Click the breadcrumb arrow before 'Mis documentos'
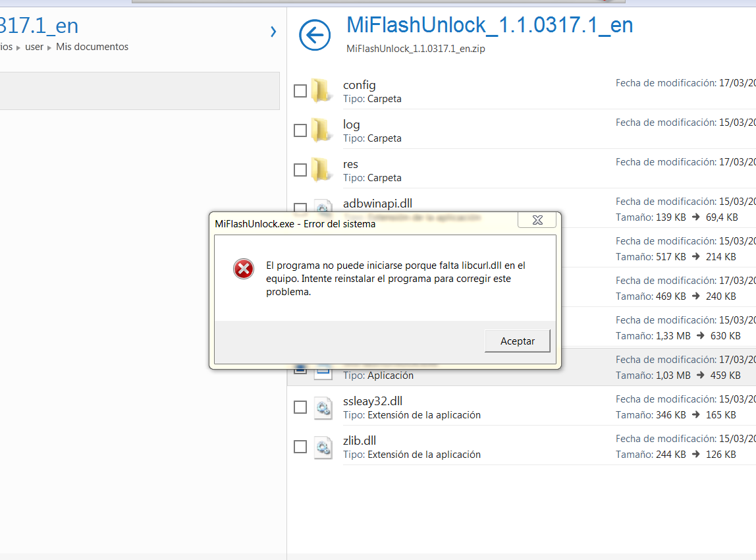This screenshot has height=560, width=756. click(x=49, y=47)
